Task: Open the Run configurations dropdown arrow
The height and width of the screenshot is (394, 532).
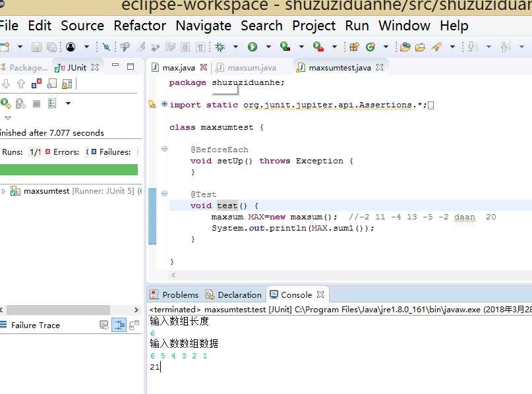Action: click(x=268, y=47)
